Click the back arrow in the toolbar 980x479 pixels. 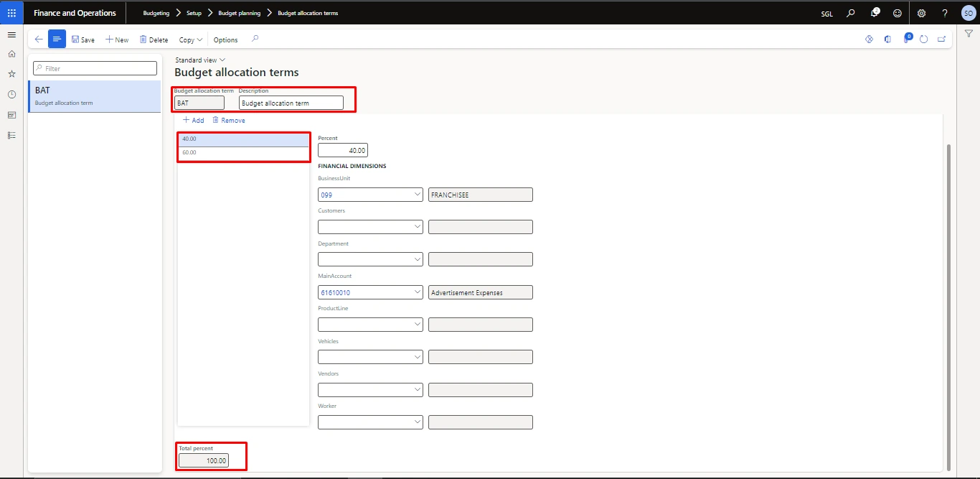(39, 39)
